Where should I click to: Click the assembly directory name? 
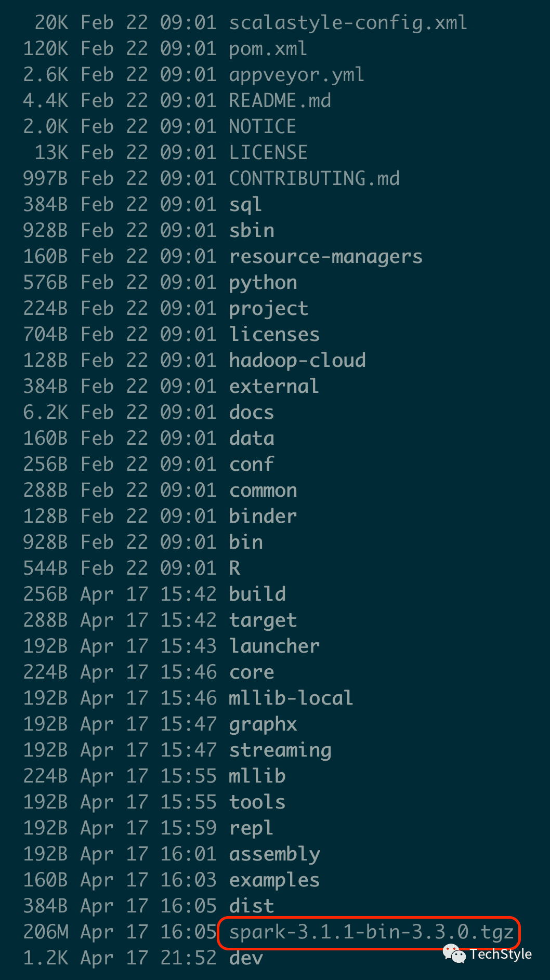click(274, 854)
